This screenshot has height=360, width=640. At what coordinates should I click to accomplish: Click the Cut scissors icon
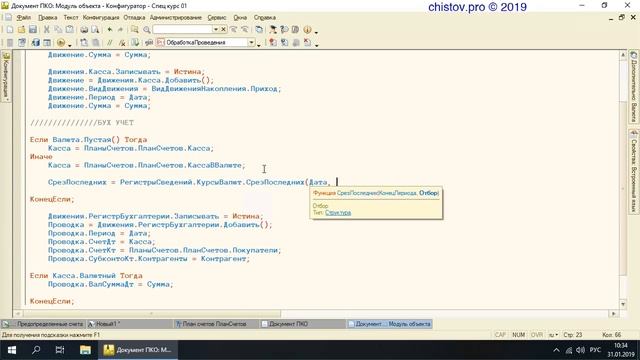[47, 29]
